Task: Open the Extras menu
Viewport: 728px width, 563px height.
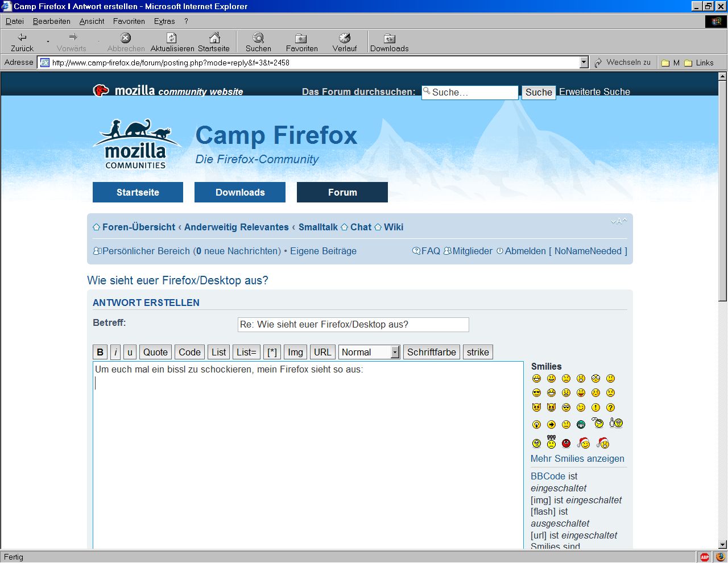Action: coord(164,21)
